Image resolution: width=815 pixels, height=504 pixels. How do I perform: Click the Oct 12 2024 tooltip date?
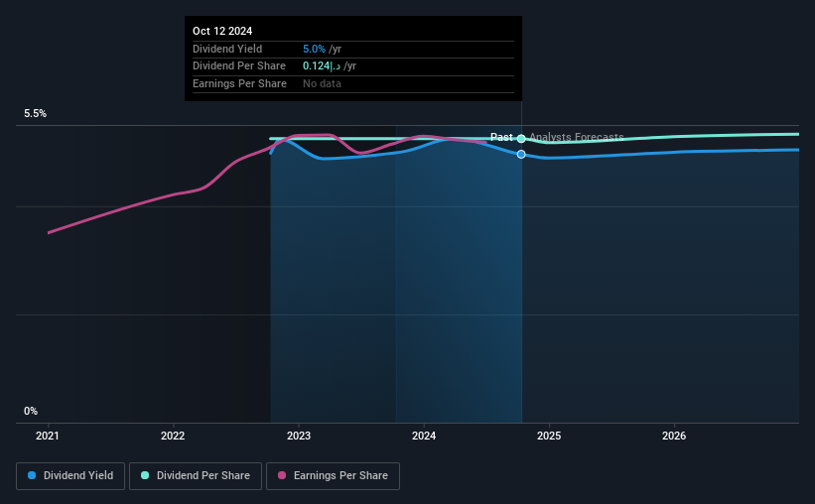pyautogui.click(x=222, y=31)
